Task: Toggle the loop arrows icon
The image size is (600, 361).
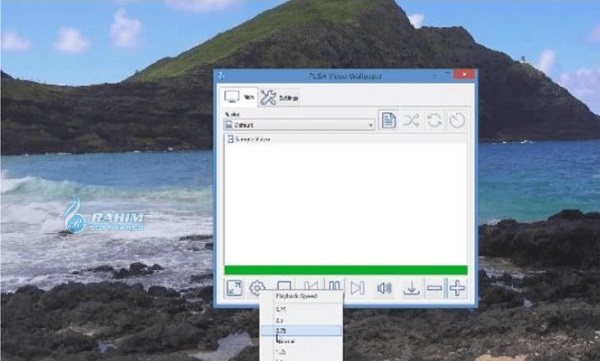Action: [x=434, y=121]
